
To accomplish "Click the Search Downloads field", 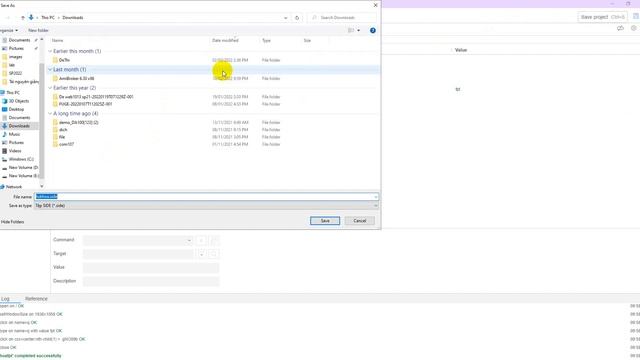I will pyautogui.click(x=342, y=18).
